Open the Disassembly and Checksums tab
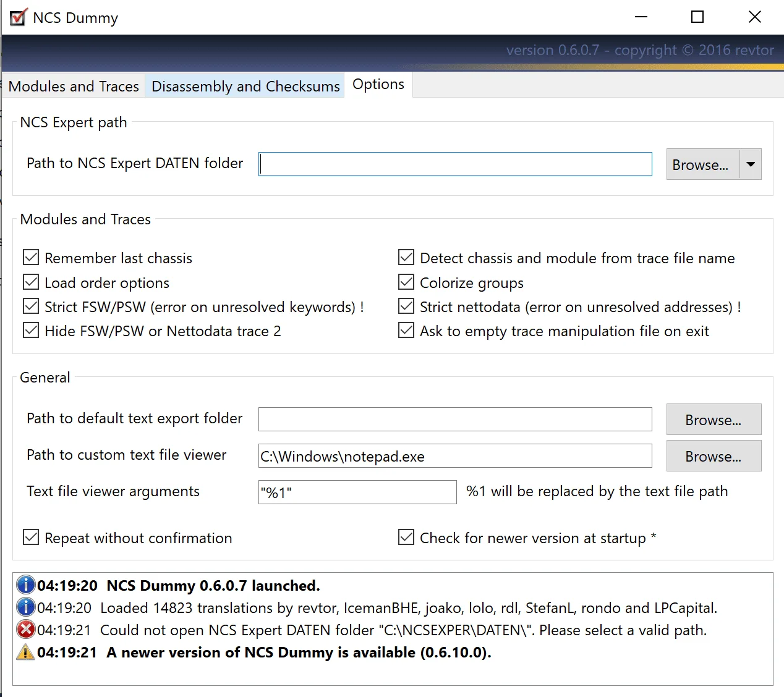The height and width of the screenshot is (697, 784). coord(245,87)
